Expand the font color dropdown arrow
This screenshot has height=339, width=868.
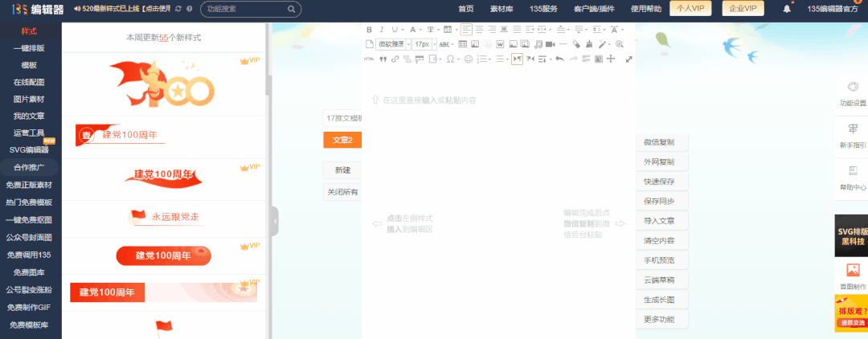point(421,30)
